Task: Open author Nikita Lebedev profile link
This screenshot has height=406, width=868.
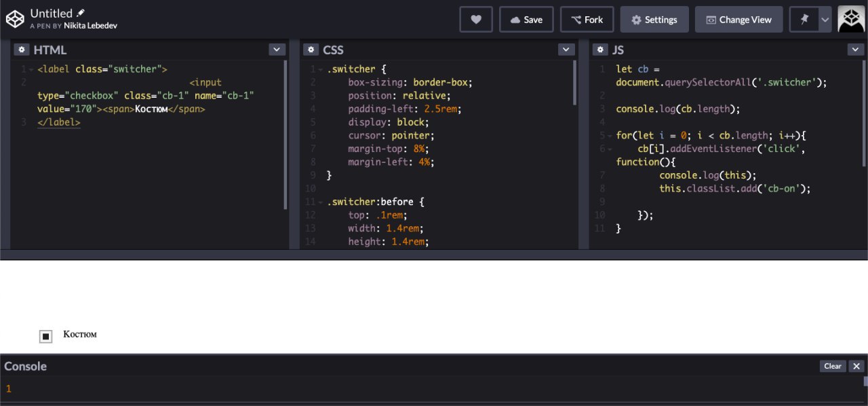Action: point(91,26)
